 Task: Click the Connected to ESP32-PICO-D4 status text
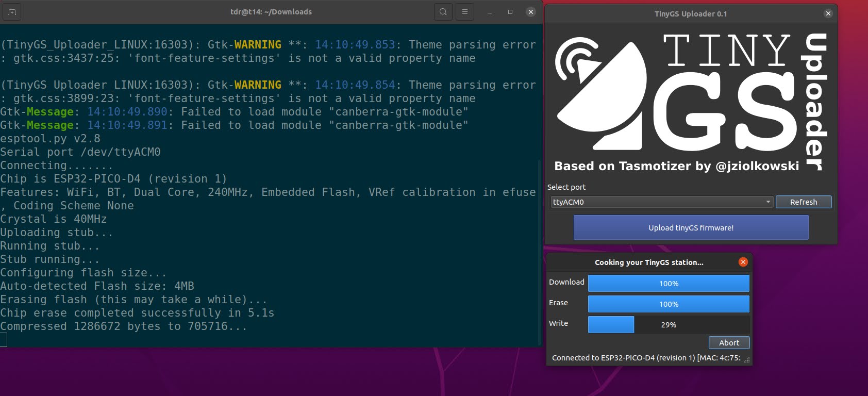point(646,358)
